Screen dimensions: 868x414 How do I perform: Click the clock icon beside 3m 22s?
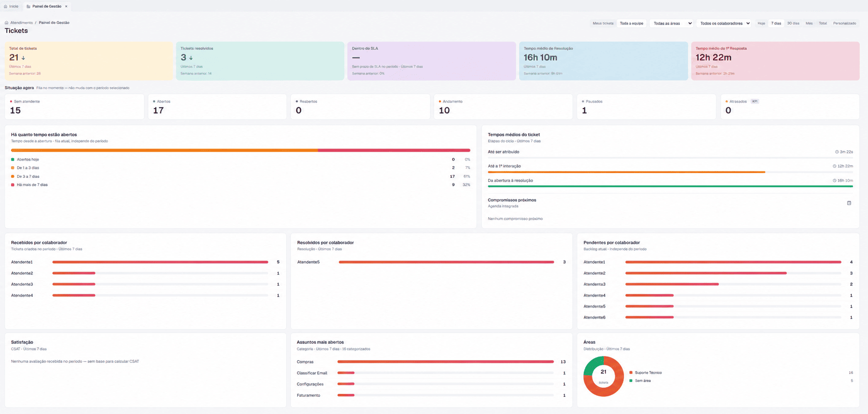click(837, 152)
